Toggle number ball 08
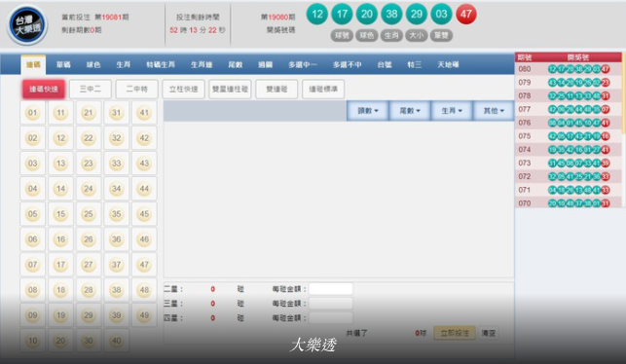The height and width of the screenshot is (364, 626). pos(33,290)
